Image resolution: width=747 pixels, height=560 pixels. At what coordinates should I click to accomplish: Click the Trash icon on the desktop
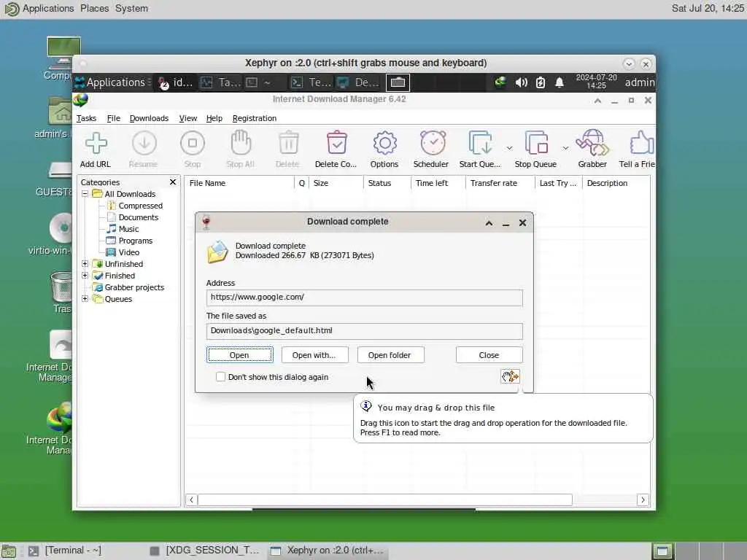click(62, 287)
